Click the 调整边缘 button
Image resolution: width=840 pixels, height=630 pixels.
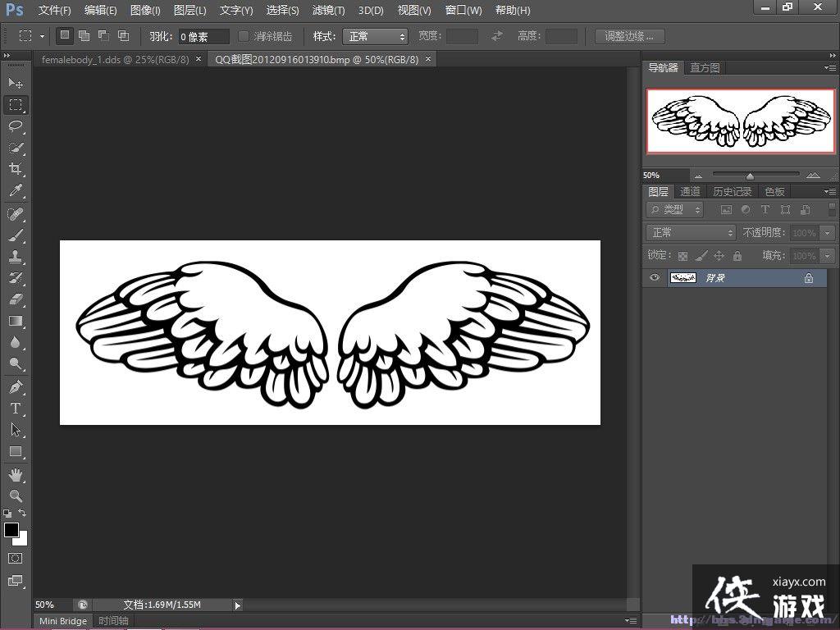[630, 36]
